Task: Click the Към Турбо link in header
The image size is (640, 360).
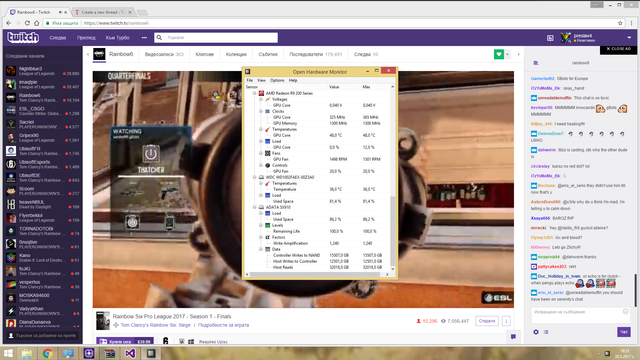Action: click(x=118, y=38)
